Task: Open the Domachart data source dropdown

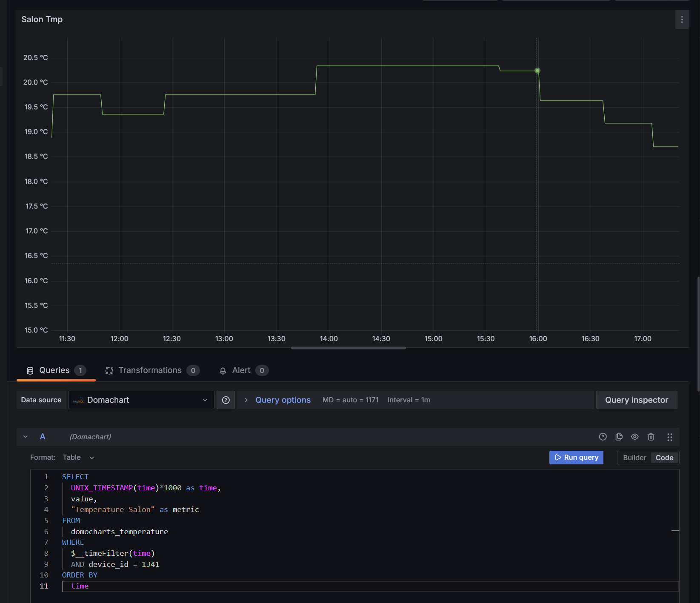Action: click(x=141, y=400)
